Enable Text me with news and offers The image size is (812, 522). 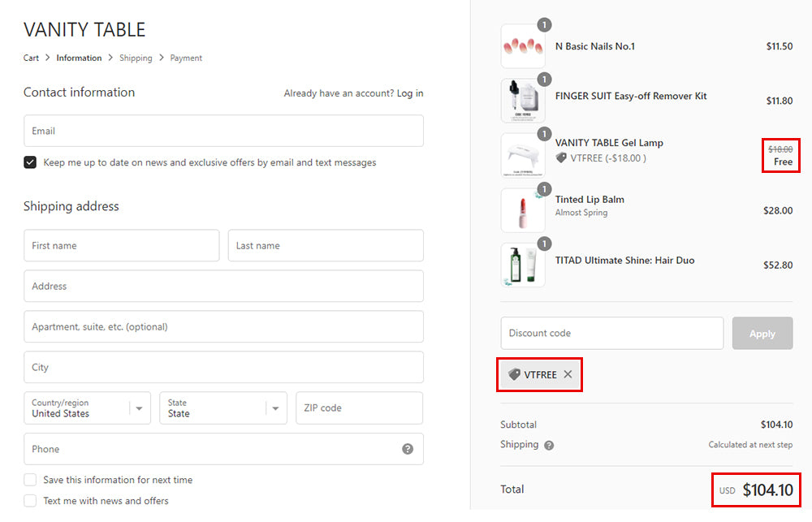30,501
